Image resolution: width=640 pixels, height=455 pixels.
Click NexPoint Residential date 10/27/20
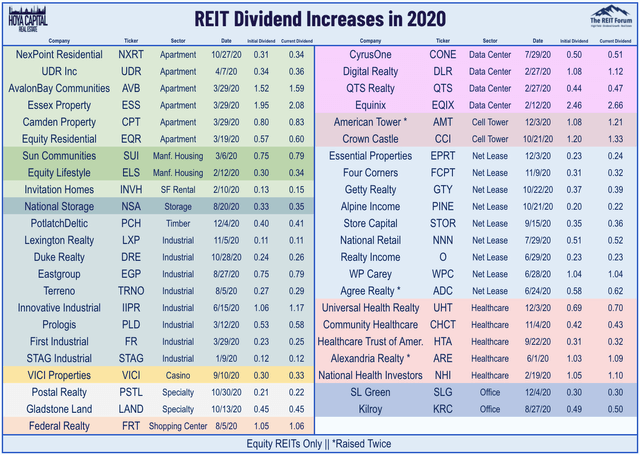[x=226, y=55]
